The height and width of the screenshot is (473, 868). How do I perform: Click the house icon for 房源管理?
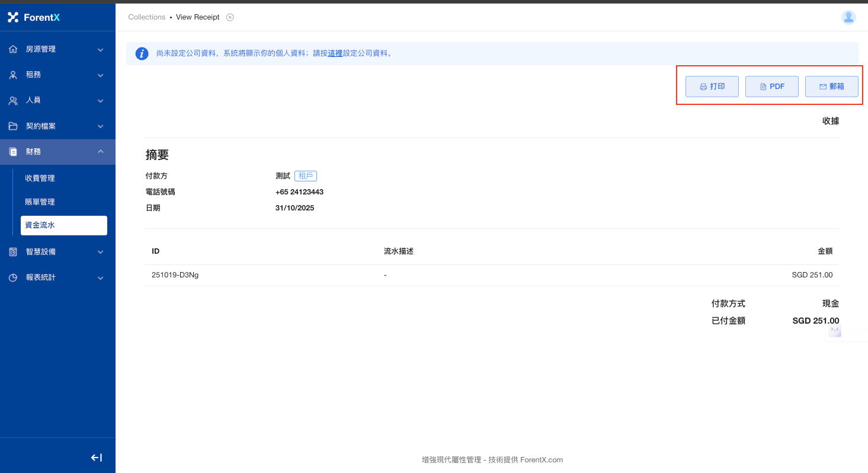(x=13, y=49)
